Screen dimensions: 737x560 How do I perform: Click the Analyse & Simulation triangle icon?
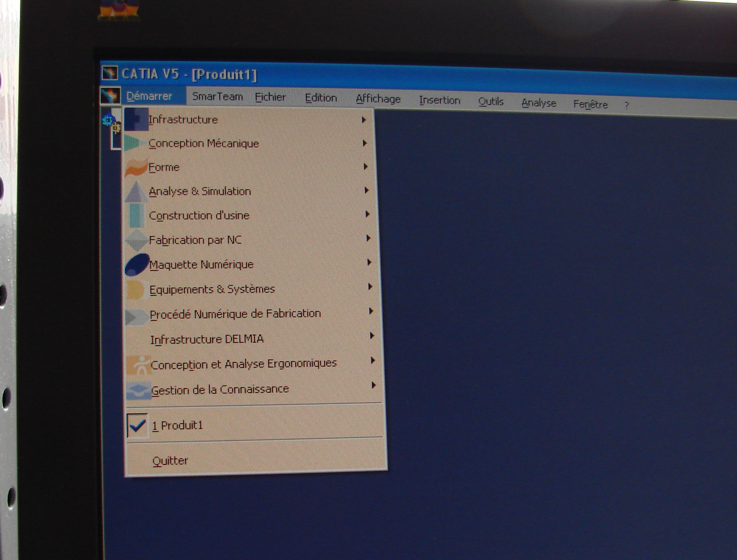click(136, 192)
